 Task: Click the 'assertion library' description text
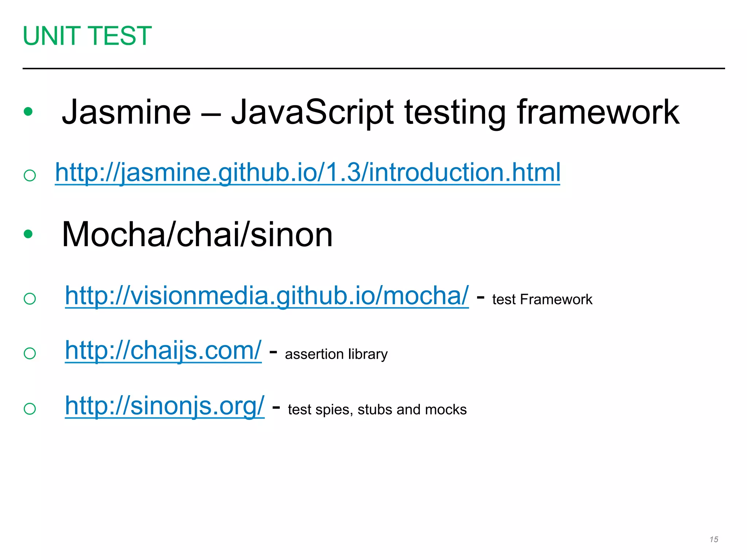tap(336, 354)
